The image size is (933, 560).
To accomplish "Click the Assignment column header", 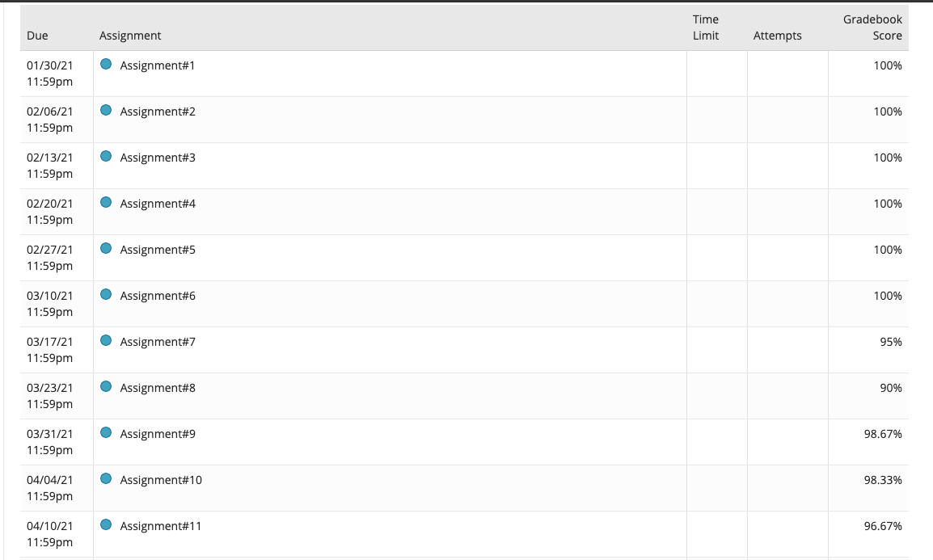I will pyautogui.click(x=130, y=36).
